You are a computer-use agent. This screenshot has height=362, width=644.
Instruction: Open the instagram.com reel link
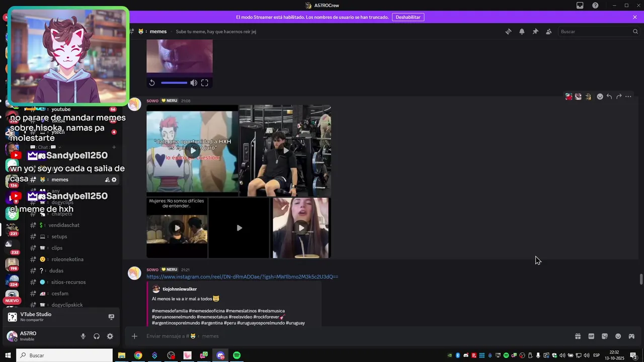[242, 277]
